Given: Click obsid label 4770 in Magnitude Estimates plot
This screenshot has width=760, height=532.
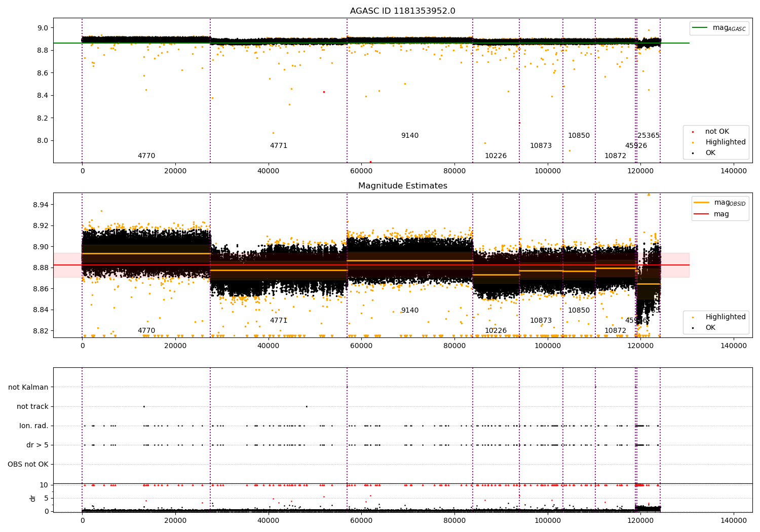Looking at the screenshot, I should 146,331.
